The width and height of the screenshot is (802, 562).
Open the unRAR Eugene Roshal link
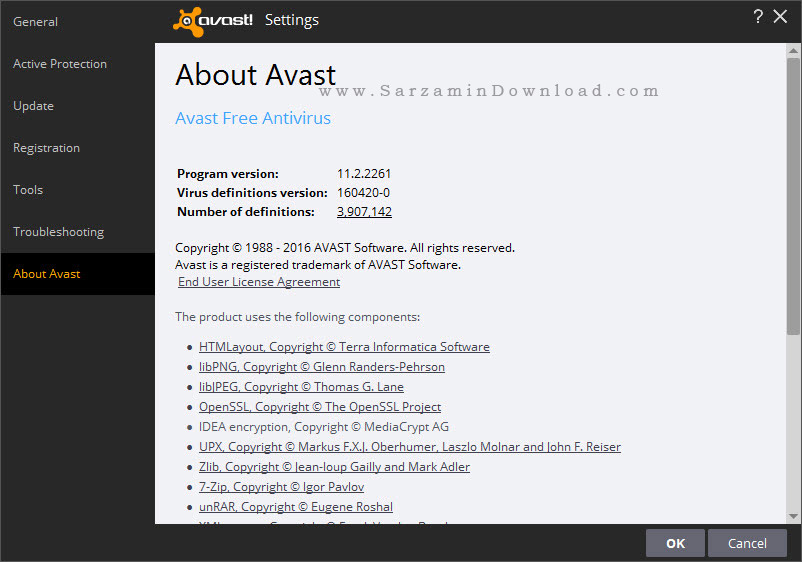pos(296,506)
